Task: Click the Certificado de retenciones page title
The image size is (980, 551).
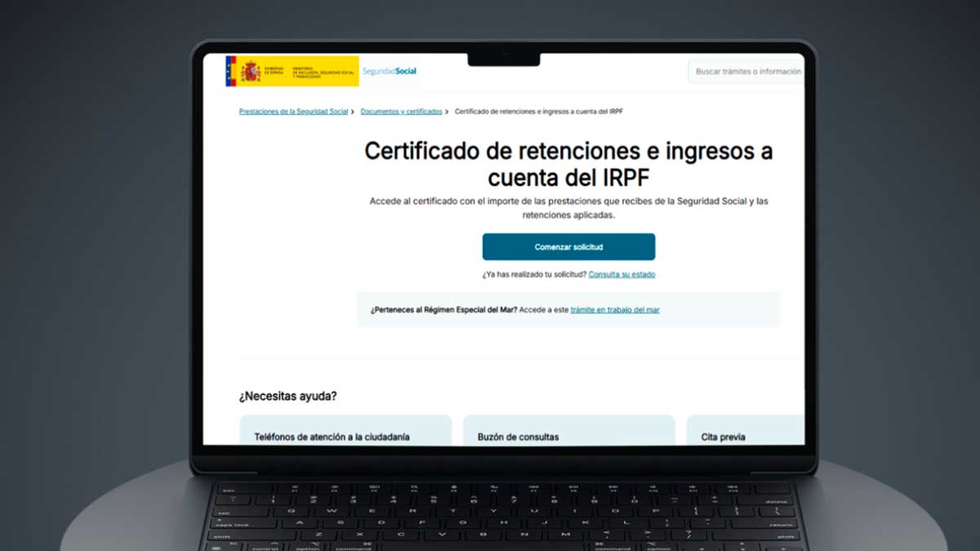Action: point(569,162)
